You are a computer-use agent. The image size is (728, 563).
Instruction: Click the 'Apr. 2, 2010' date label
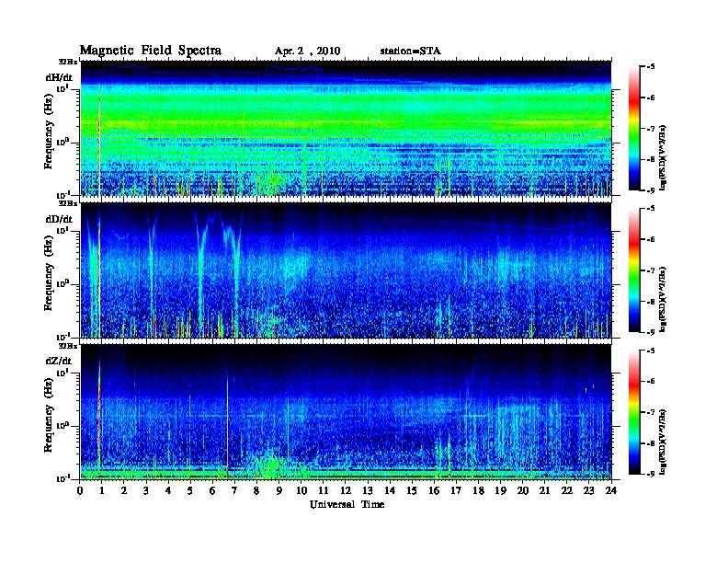point(307,52)
